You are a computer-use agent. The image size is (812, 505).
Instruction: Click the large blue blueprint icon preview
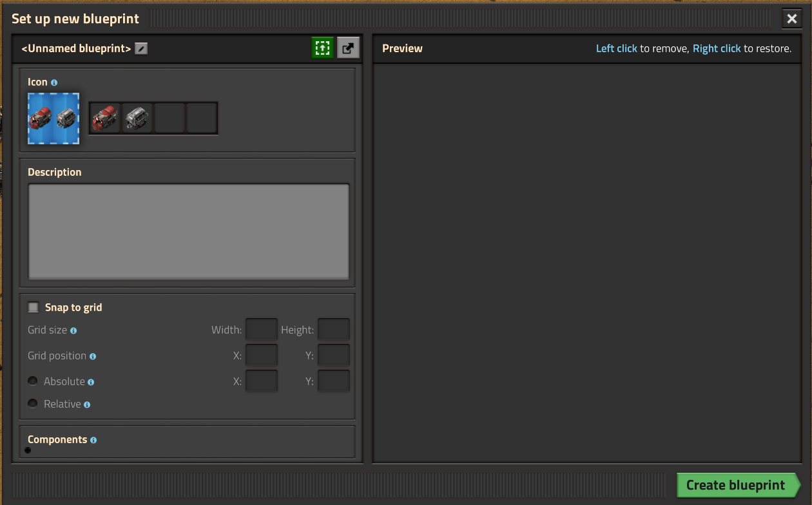[x=53, y=119]
